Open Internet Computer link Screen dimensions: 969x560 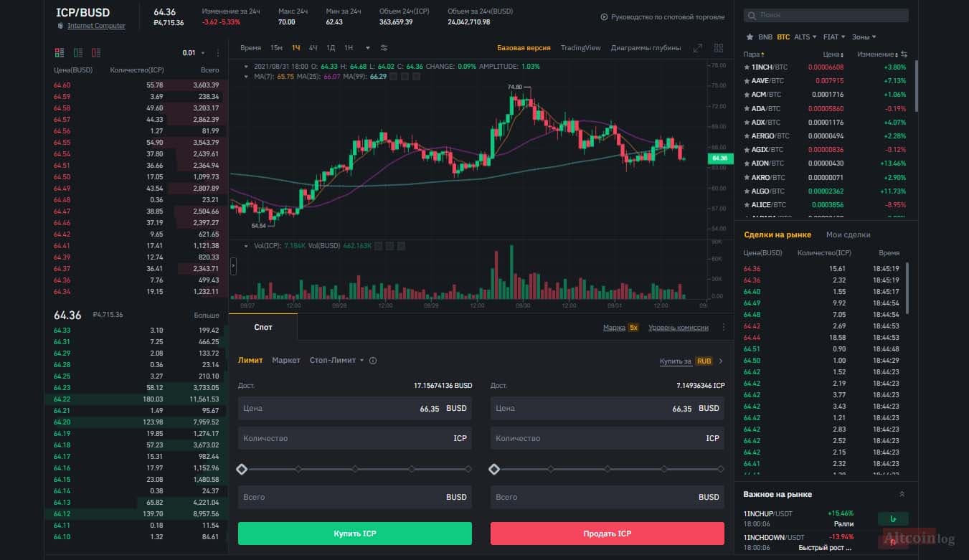(96, 26)
